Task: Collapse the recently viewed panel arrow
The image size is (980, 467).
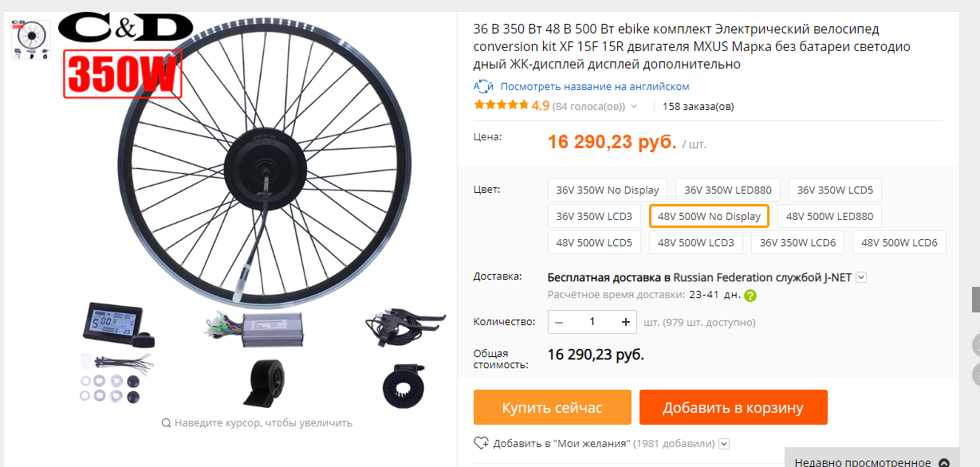Action: (x=944, y=462)
